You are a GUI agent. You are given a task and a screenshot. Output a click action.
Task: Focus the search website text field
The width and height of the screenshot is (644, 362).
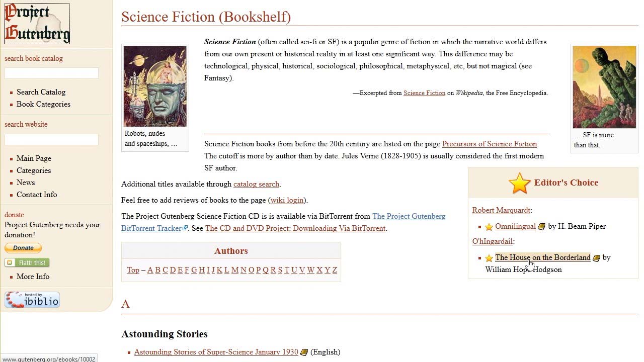point(51,139)
